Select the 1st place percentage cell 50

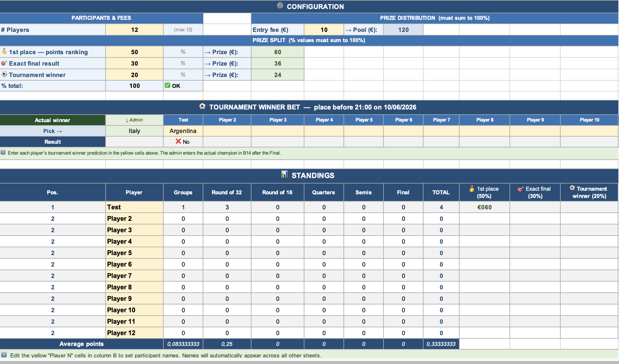click(134, 52)
